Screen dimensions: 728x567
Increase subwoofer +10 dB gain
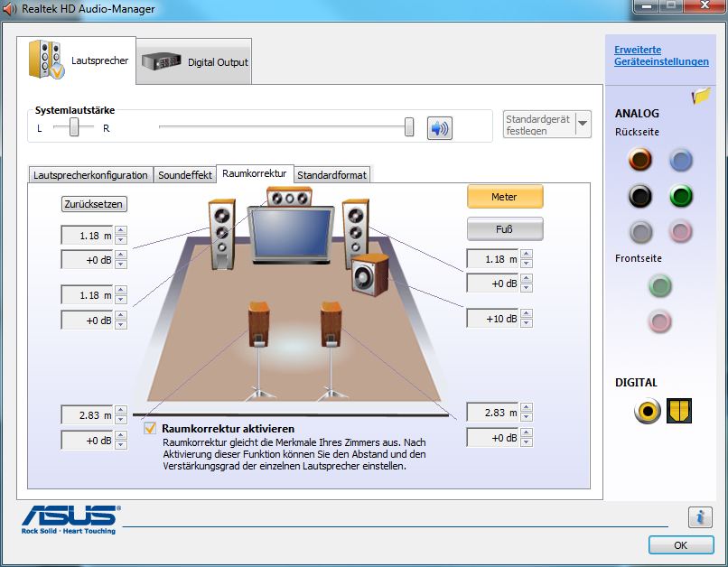(x=526, y=313)
